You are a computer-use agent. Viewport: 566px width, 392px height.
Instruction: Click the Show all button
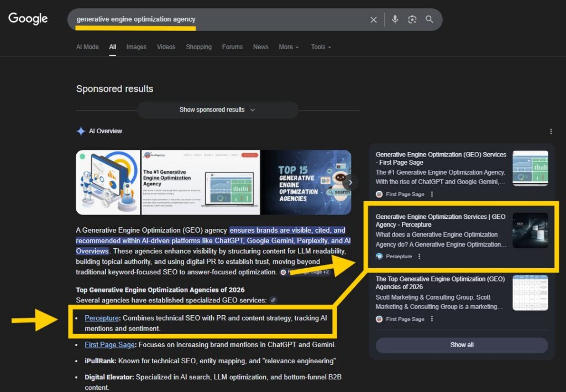tap(462, 344)
